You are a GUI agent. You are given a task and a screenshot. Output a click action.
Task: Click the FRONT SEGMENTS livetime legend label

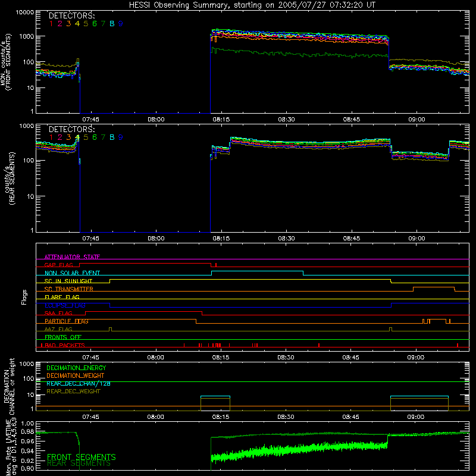point(82,457)
